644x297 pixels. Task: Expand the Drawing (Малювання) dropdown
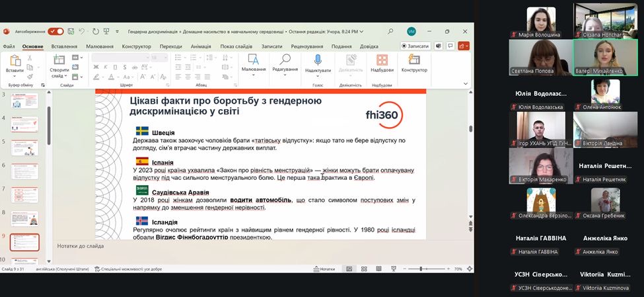click(x=254, y=63)
